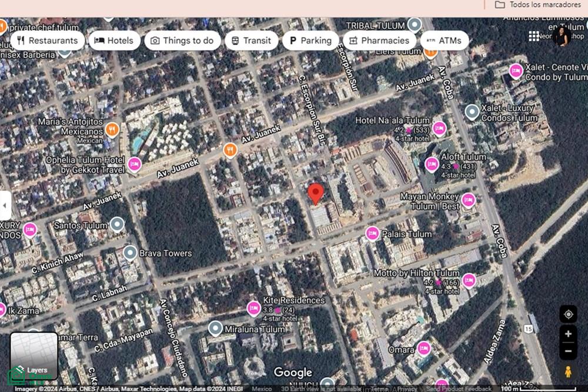The width and height of the screenshot is (588, 392).
Task: Zoom in with the plus button
Action: pyautogui.click(x=568, y=334)
